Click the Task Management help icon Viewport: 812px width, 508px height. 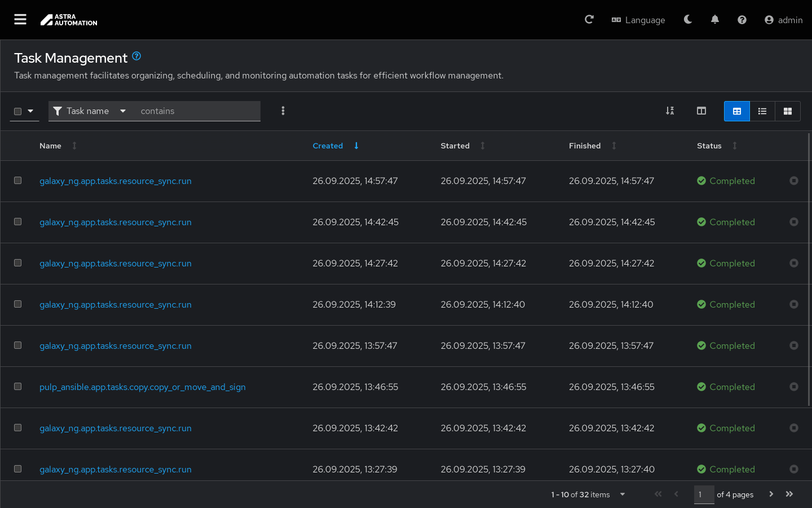pos(136,56)
